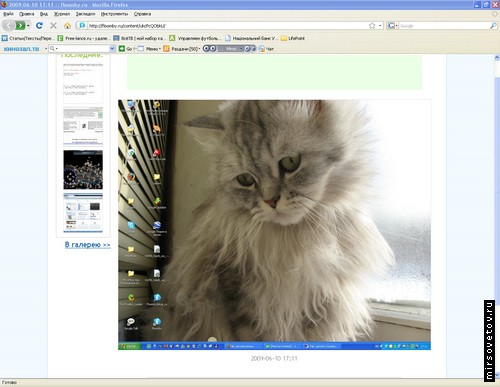Open the Справка menu

coord(143,14)
